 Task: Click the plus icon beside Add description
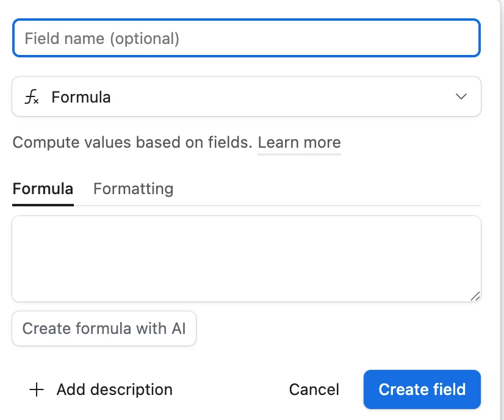[37, 389]
